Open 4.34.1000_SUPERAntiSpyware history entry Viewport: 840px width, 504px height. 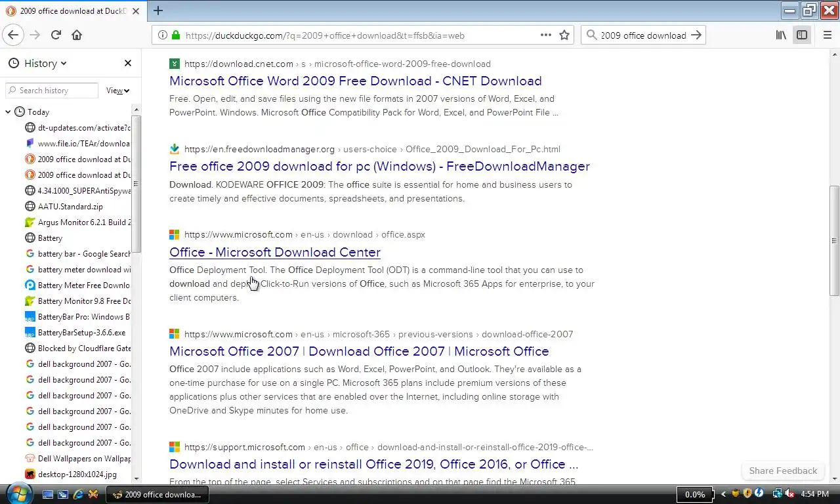77,191
